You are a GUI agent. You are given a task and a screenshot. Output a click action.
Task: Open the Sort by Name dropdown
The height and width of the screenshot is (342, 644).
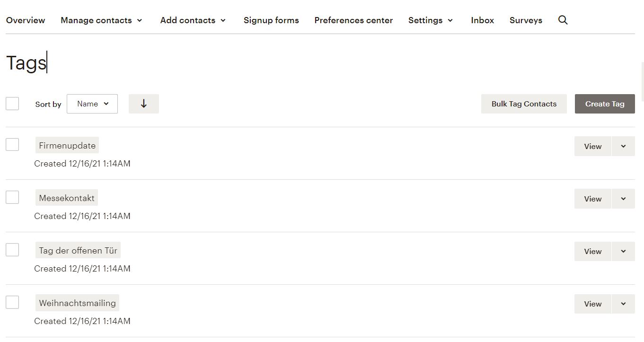92,104
